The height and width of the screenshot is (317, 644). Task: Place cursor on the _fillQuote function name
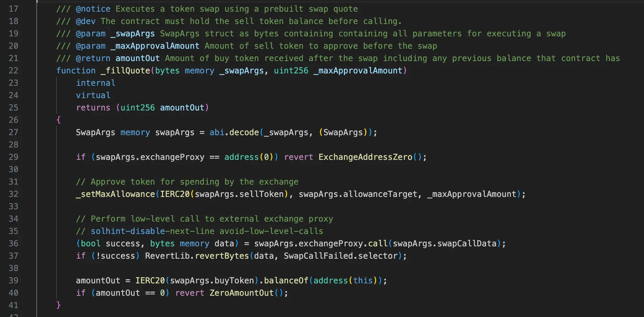click(x=125, y=71)
